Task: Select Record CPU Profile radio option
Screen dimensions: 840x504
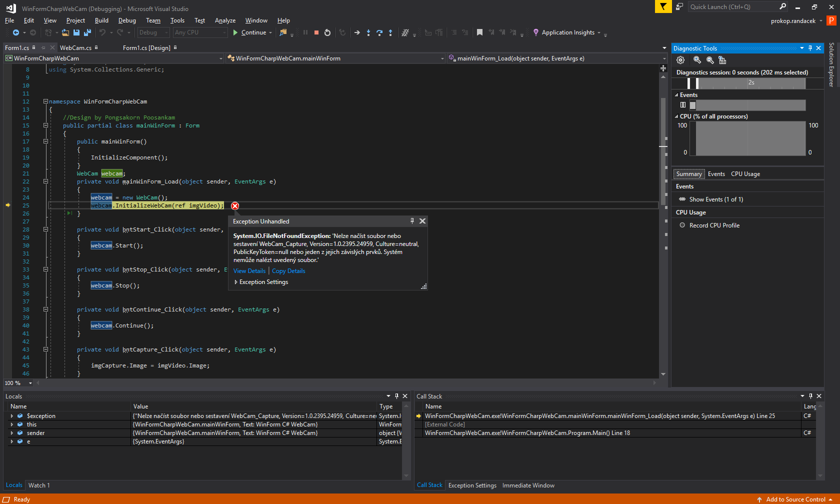Action: click(x=682, y=225)
